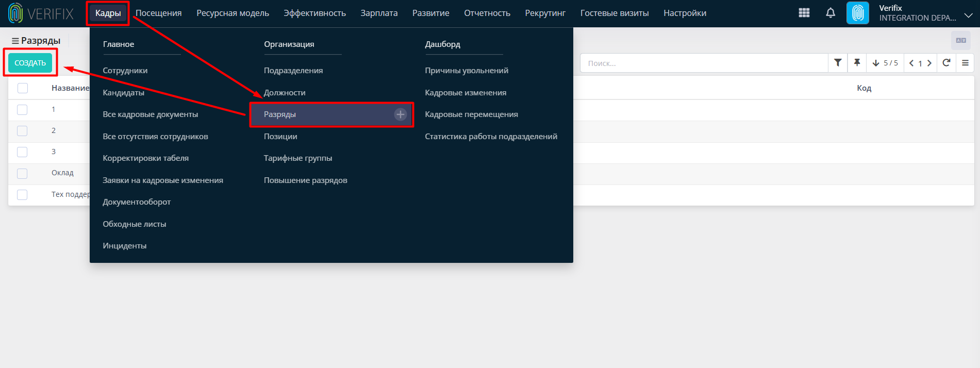
Task: Open the Развитие menu
Action: click(431, 13)
